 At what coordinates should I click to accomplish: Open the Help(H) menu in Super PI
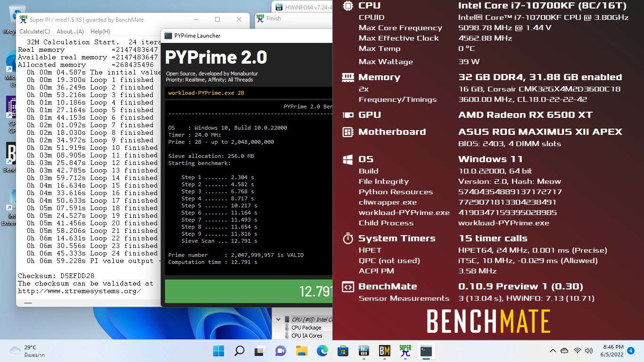[100, 31]
